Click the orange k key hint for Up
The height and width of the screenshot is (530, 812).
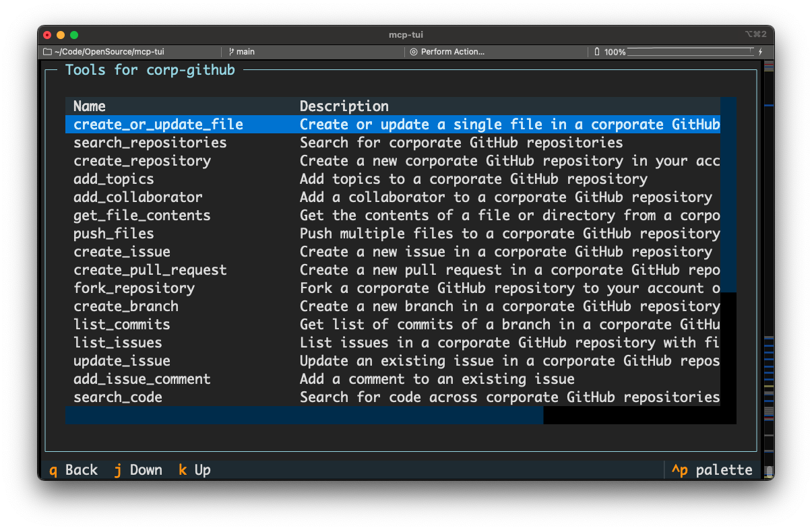pos(182,469)
